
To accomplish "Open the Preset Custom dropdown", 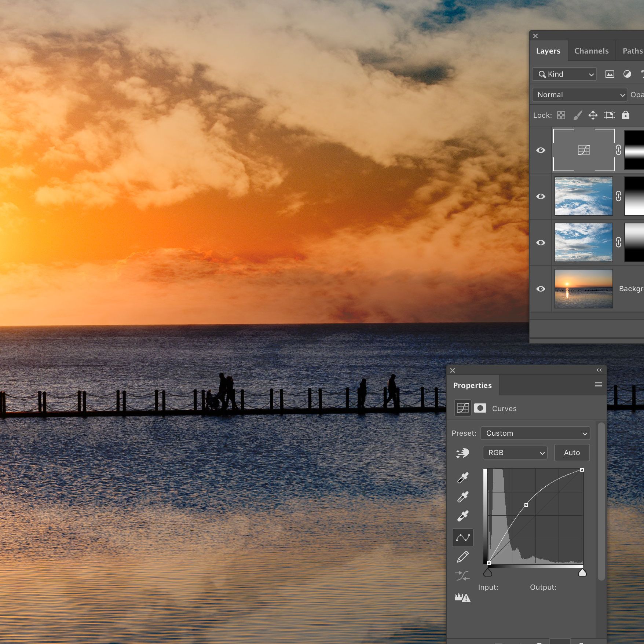I will 535,433.
